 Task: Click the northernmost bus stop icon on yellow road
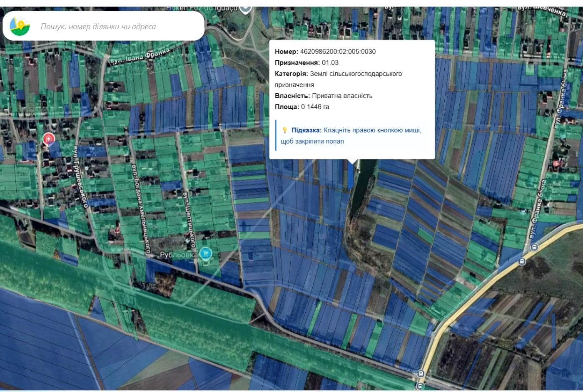(535, 247)
